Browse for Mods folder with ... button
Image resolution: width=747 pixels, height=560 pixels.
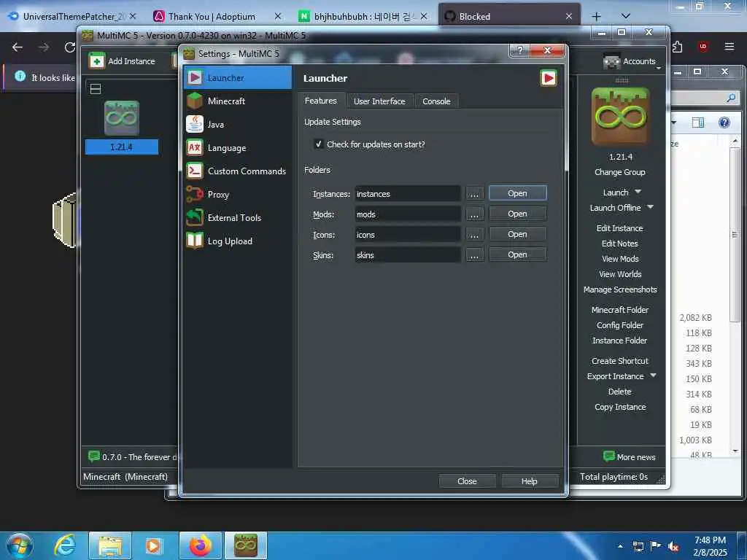pos(474,214)
